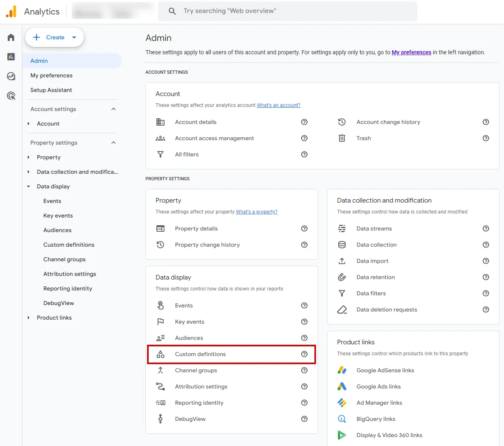
Task: Click the Trash bin icon
Action: pos(342,138)
